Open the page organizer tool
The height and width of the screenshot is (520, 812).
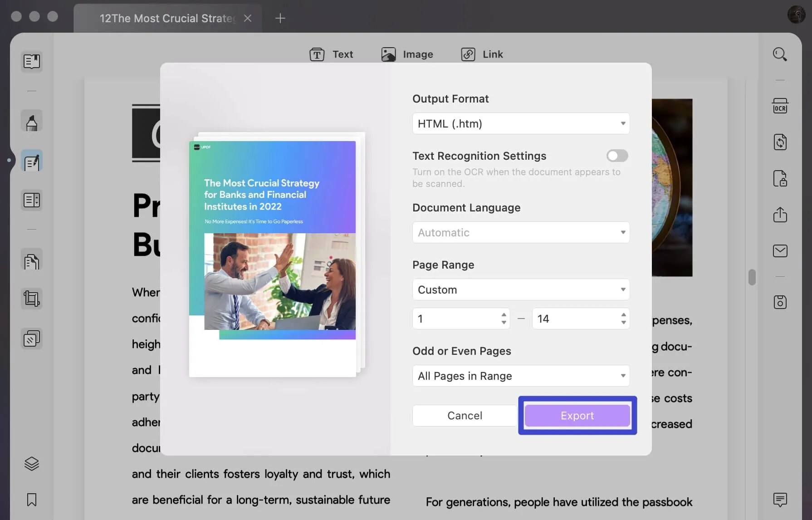pos(32,200)
